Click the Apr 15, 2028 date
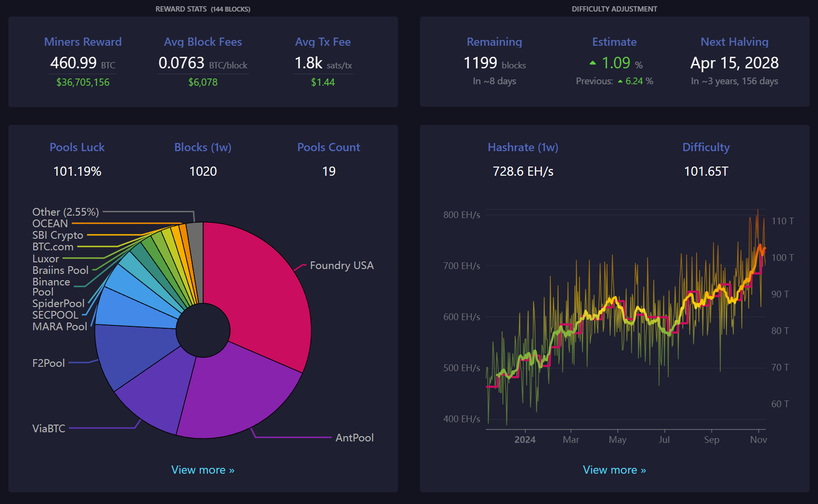Viewport: 818px width, 504px height. point(734,63)
